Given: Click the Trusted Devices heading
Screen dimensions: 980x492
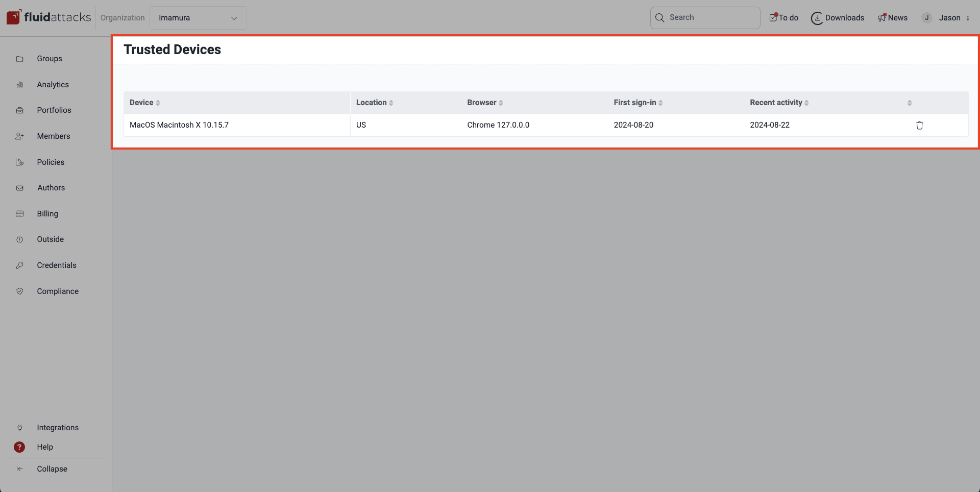Looking at the screenshot, I should click(173, 50).
